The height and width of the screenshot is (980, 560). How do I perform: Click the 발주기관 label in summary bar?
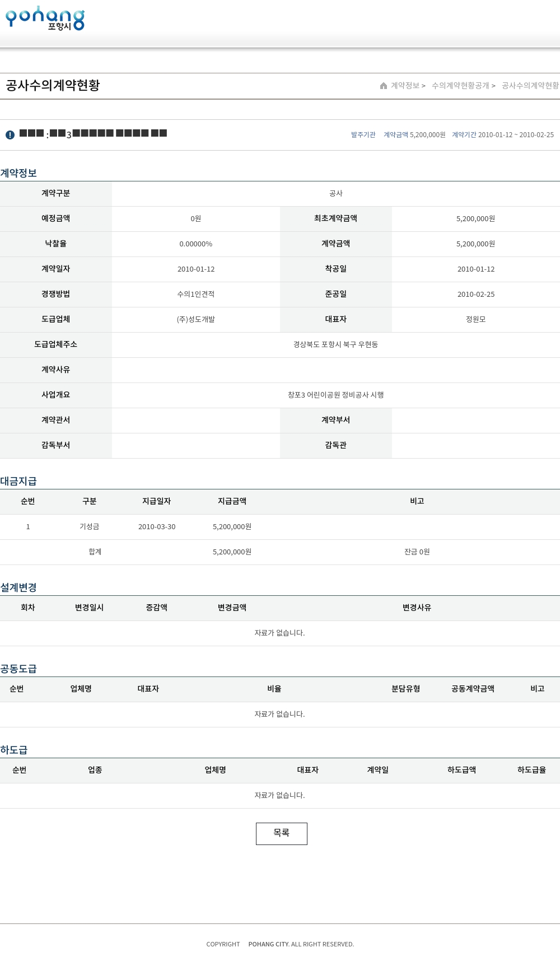(363, 135)
